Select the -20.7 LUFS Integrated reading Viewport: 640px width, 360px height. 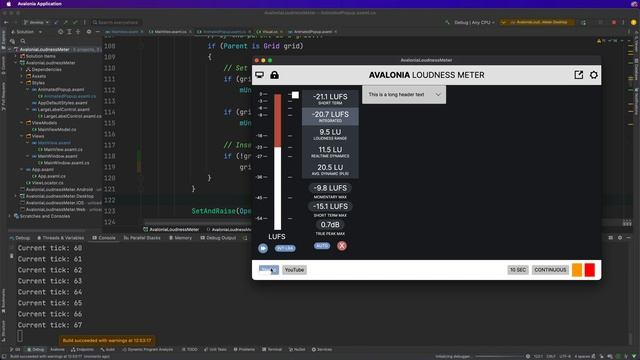tap(330, 116)
